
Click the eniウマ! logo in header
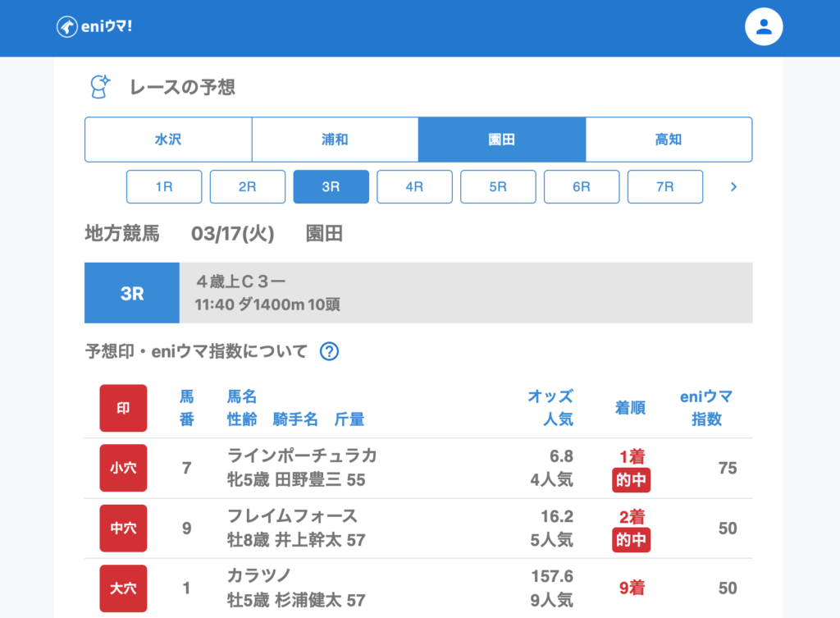(x=94, y=26)
